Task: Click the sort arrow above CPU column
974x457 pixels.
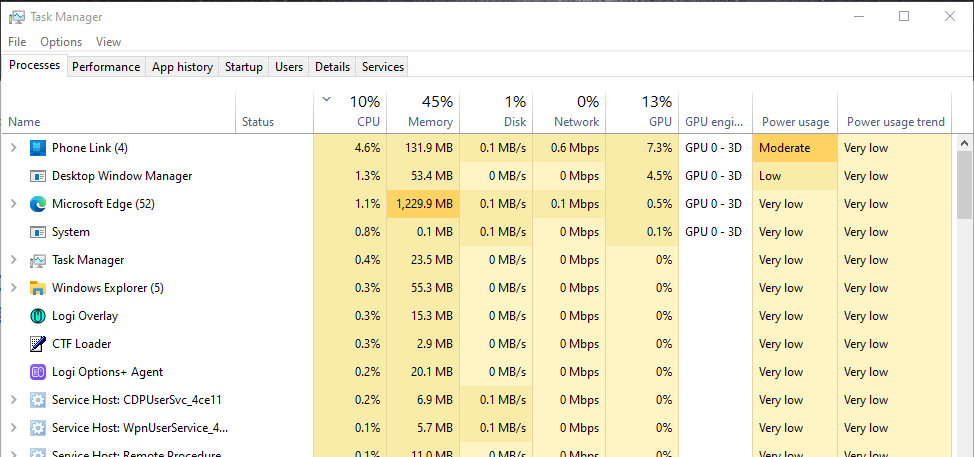Action: (x=327, y=99)
